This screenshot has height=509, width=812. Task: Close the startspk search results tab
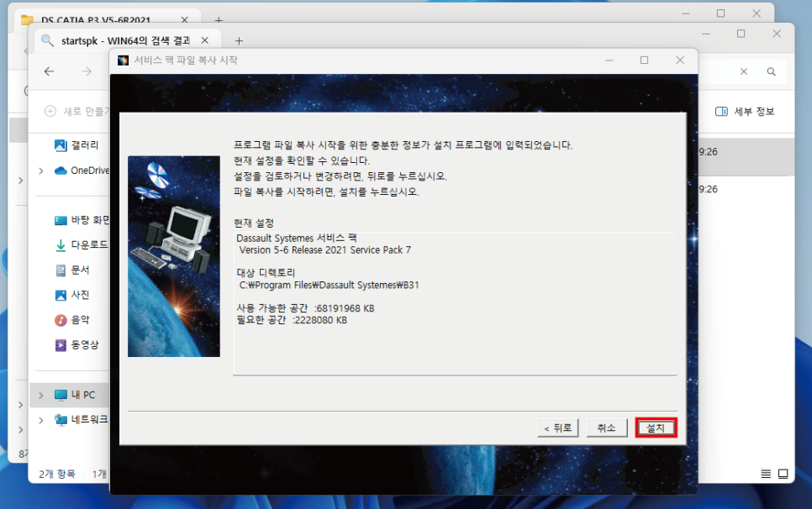pos(205,40)
